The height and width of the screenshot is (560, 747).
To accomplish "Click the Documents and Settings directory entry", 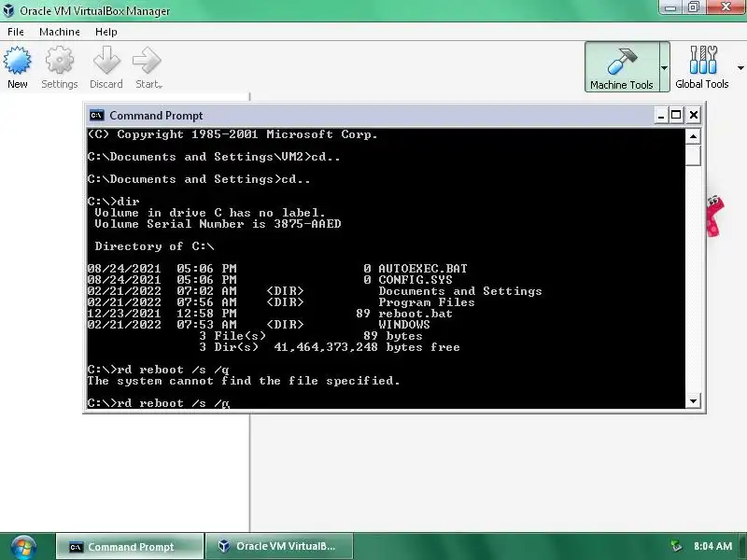I will pos(460,291).
